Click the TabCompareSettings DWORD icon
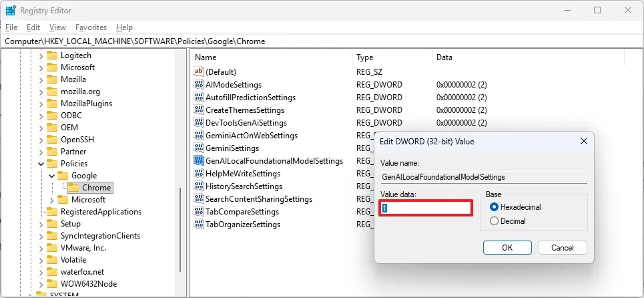The width and height of the screenshot is (644, 298). 199,211
